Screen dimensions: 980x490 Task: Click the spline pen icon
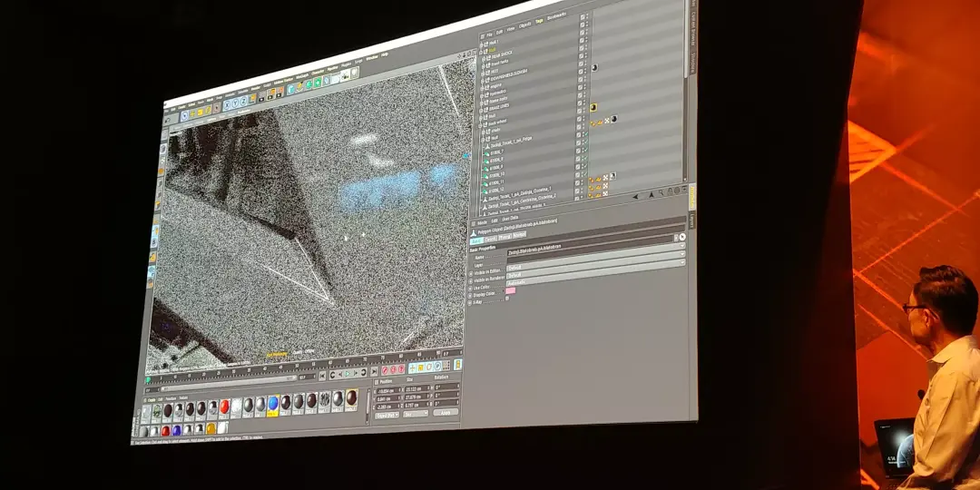[x=299, y=87]
